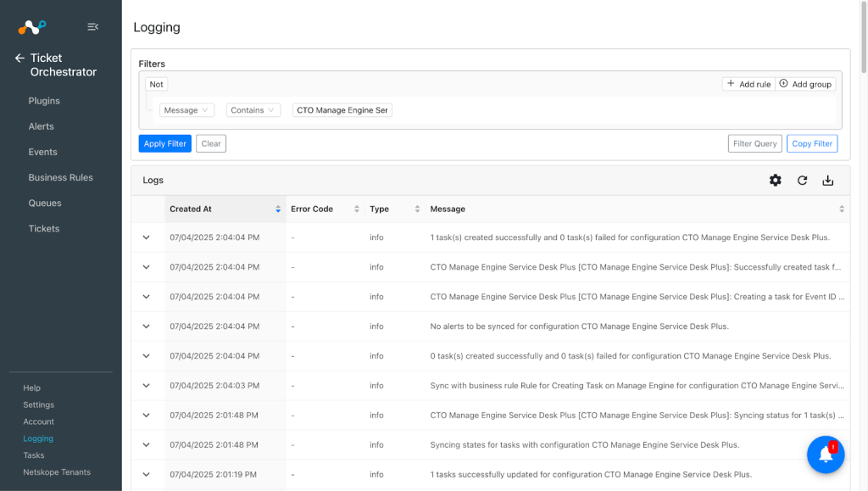The height and width of the screenshot is (491, 868).
Task: Open Netskope Tenants in the sidebar
Action: 57,472
